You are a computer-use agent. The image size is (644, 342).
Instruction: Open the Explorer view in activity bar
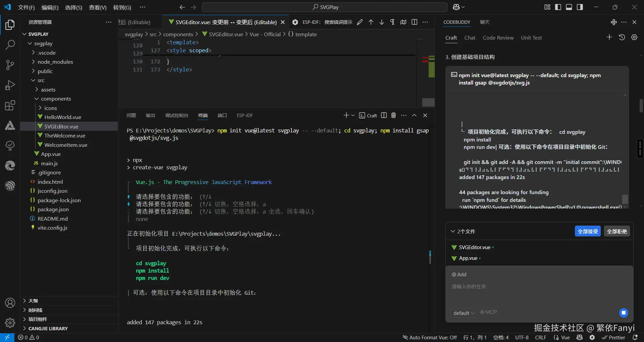[x=10, y=25]
